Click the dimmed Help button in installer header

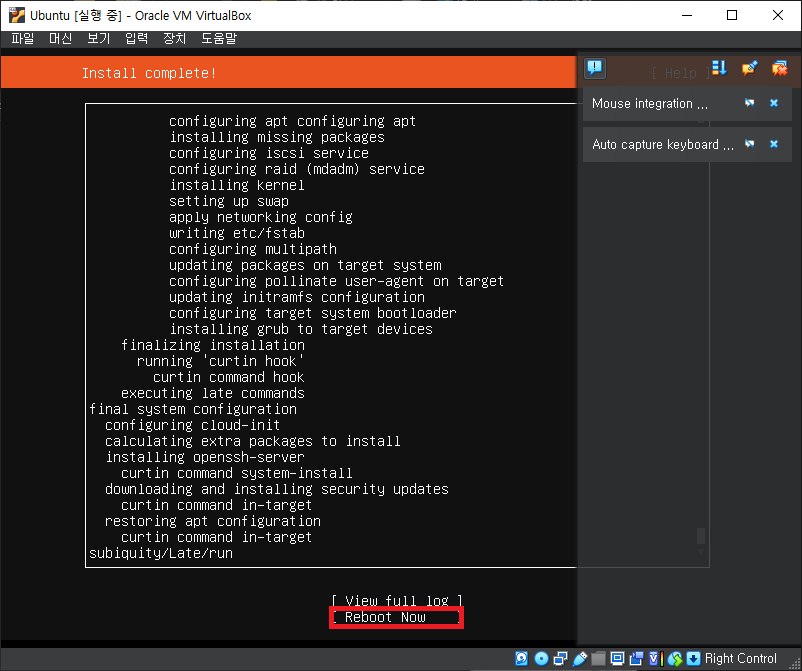[680, 73]
